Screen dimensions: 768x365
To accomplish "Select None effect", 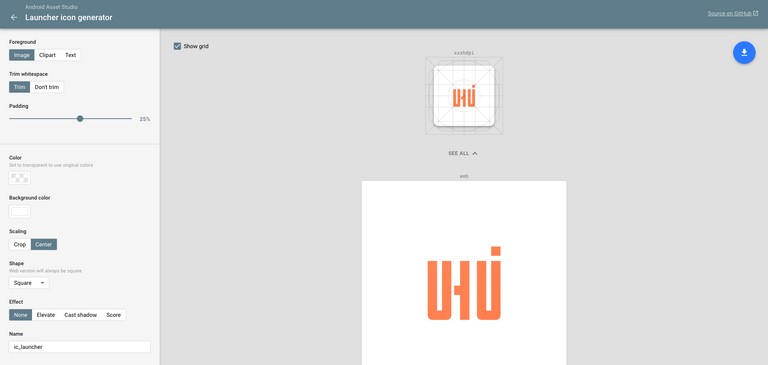I will click(x=21, y=315).
